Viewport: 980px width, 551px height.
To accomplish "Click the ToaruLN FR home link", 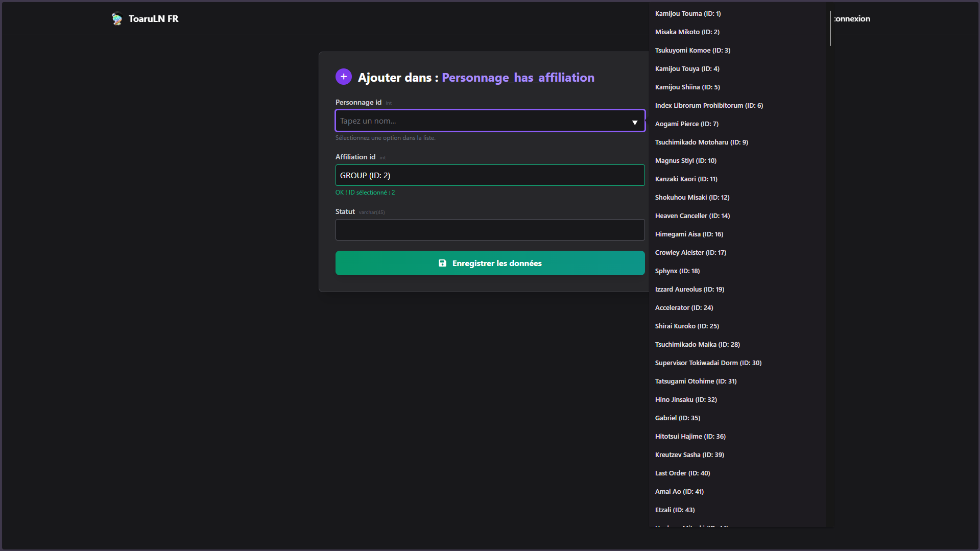I will coord(153,19).
